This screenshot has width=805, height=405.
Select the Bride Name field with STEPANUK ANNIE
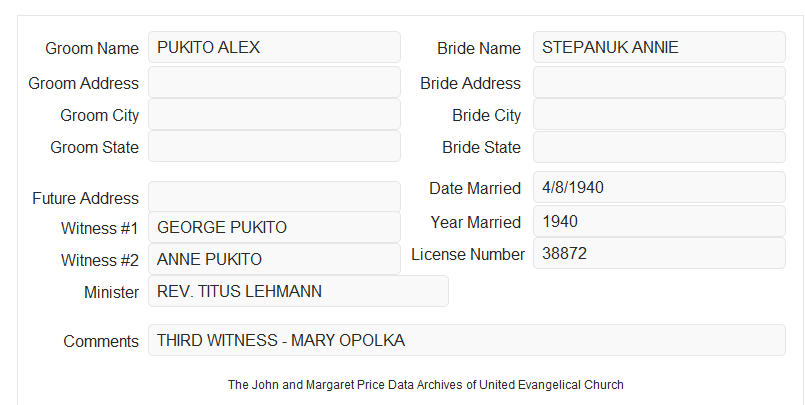[659, 47]
